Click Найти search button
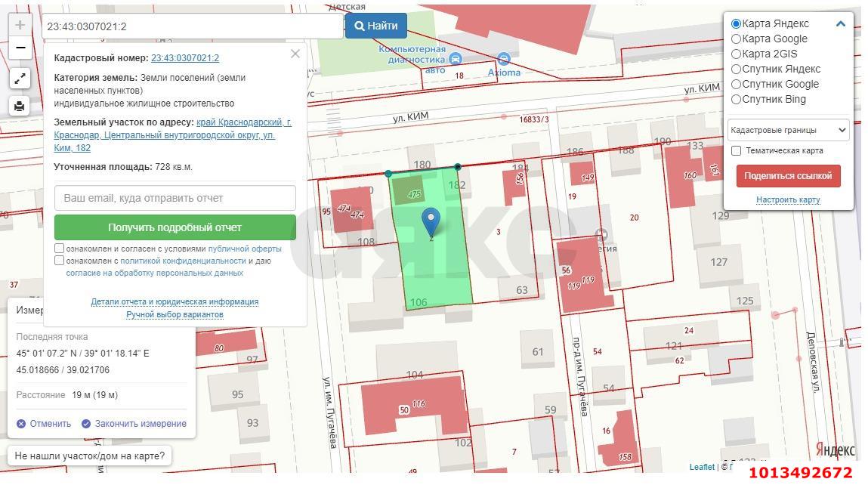This screenshot has height=485, width=868. click(376, 26)
